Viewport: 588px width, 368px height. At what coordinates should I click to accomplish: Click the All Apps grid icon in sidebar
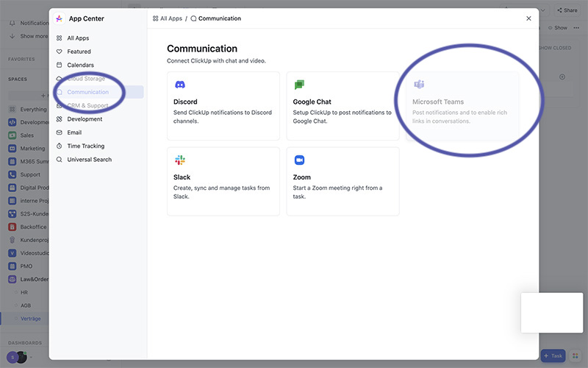tap(60, 38)
